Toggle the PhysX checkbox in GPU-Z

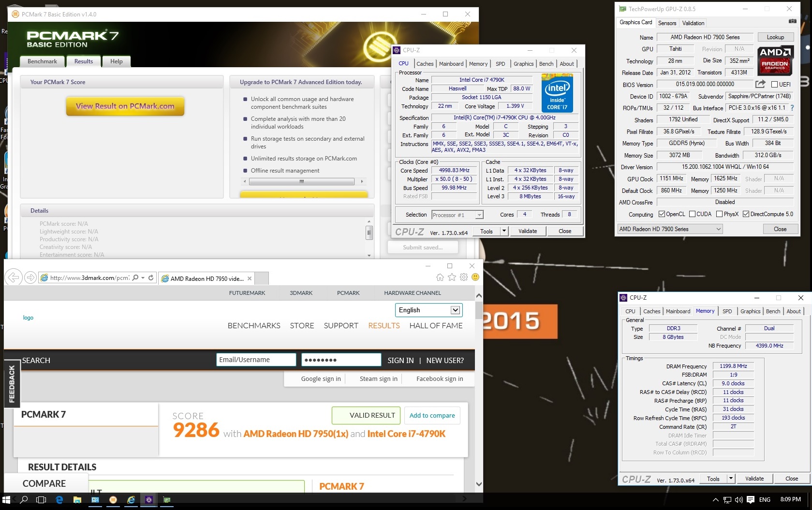click(x=719, y=214)
